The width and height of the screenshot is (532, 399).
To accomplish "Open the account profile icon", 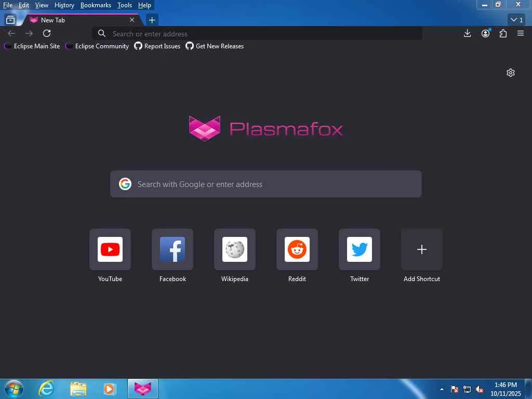I will (486, 33).
